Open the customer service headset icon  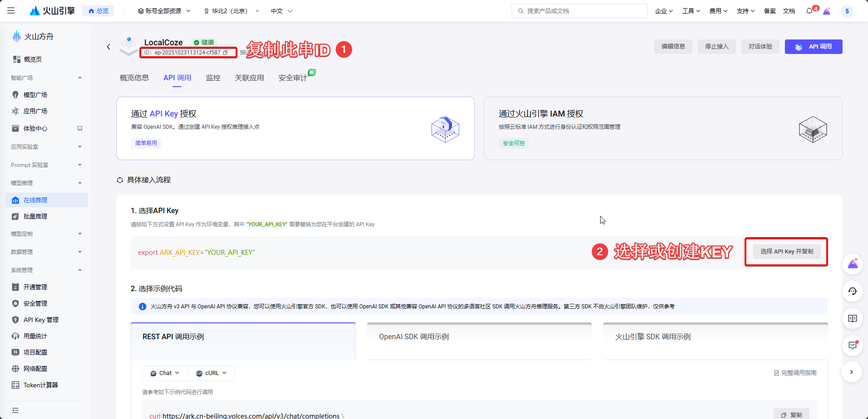(x=852, y=291)
